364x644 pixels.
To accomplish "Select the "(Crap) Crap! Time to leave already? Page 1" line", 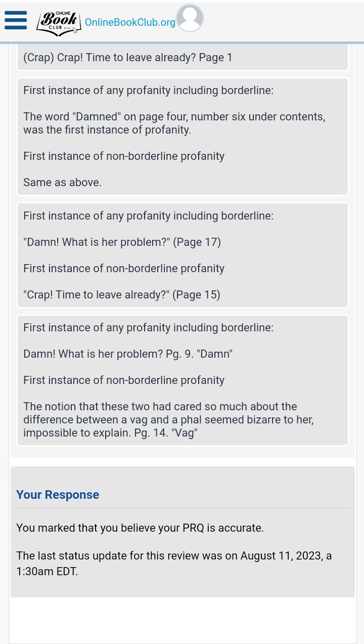I will tap(128, 58).
